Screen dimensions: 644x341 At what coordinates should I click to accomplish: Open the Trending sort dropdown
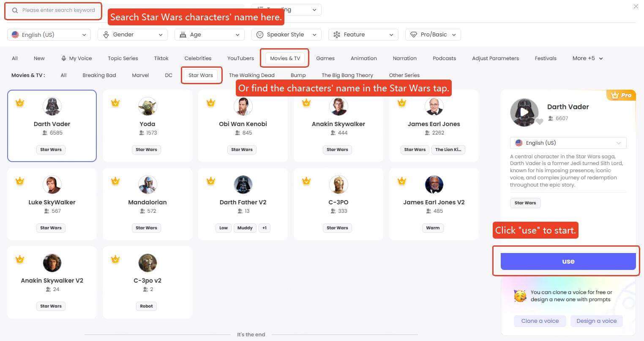287,10
